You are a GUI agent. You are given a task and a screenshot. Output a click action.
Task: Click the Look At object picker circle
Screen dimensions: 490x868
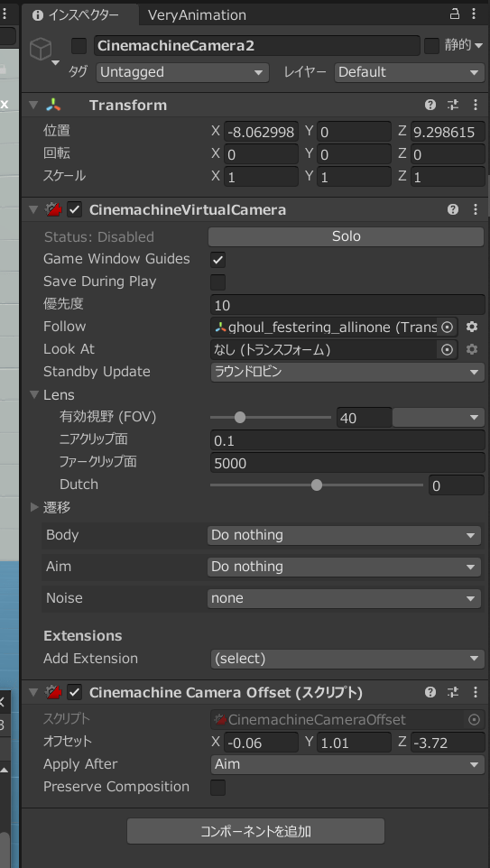(447, 350)
